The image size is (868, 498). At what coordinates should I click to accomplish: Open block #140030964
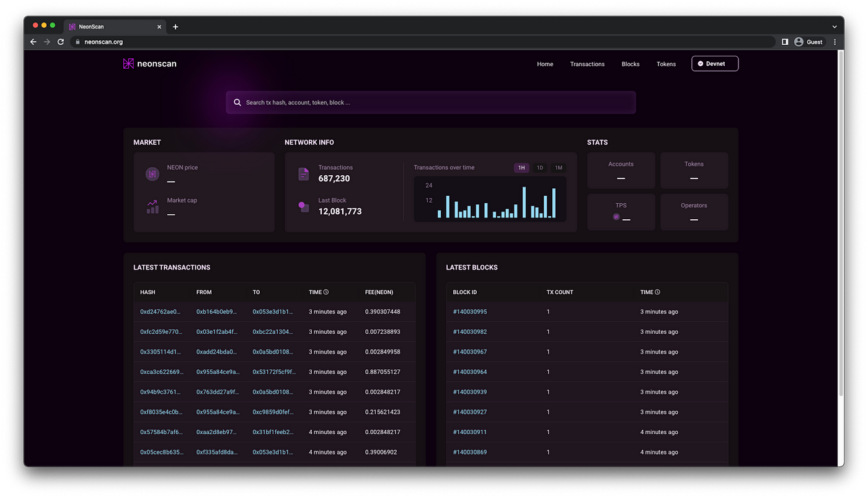tap(470, 372)
